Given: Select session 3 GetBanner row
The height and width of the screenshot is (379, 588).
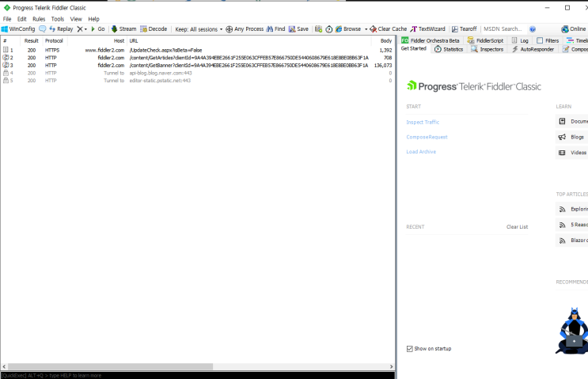Looking at the screenshot, I should pos(198,65).
